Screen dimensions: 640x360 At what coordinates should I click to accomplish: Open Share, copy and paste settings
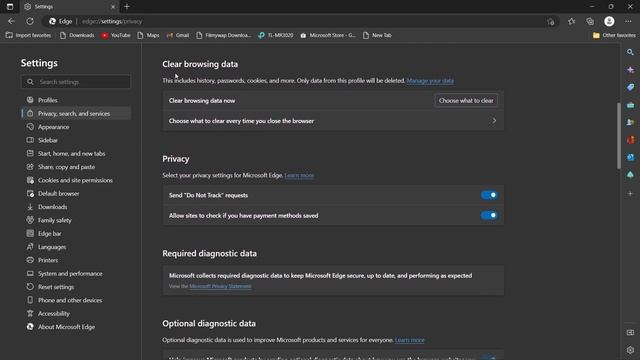tap(76, 167)
